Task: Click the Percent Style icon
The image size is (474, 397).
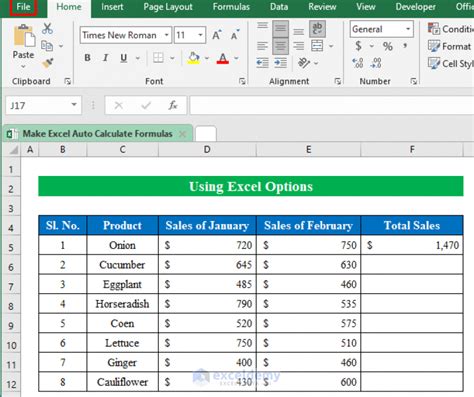Action: click(387, 46)
